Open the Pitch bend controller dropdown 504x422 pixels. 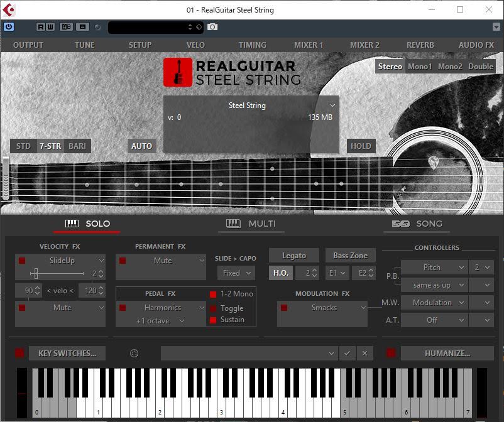tap(434, 267)
